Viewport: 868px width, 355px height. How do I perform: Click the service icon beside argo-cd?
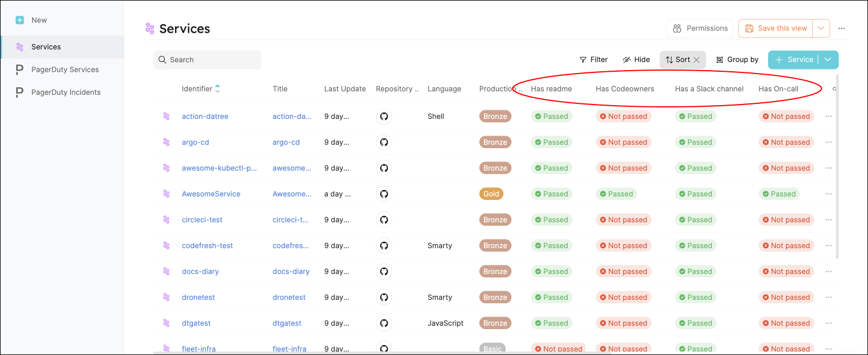click(x=166, y=142)
